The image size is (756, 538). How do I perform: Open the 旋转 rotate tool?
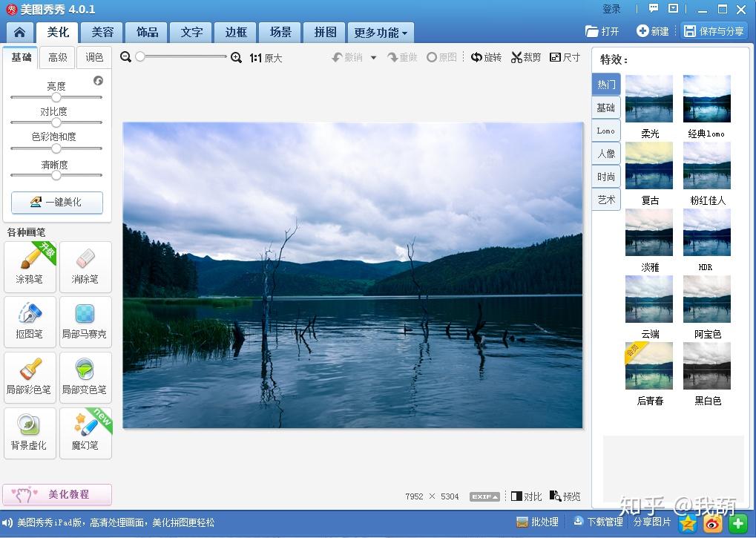tap(486, 57)
